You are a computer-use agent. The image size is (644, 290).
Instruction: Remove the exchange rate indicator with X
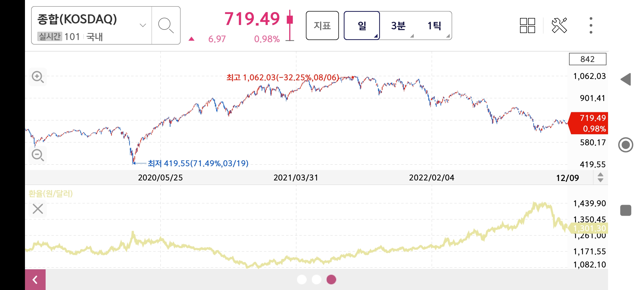(x=38, y=209)
